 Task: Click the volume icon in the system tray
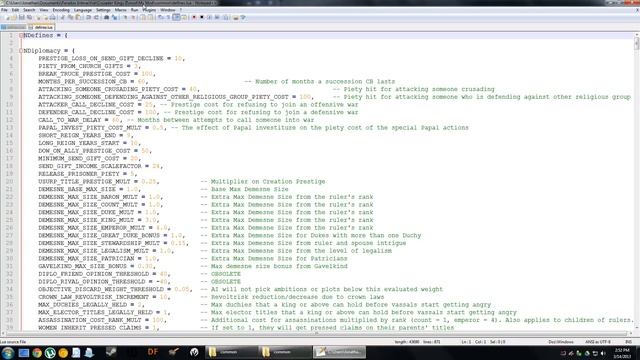tap(603, 353)
